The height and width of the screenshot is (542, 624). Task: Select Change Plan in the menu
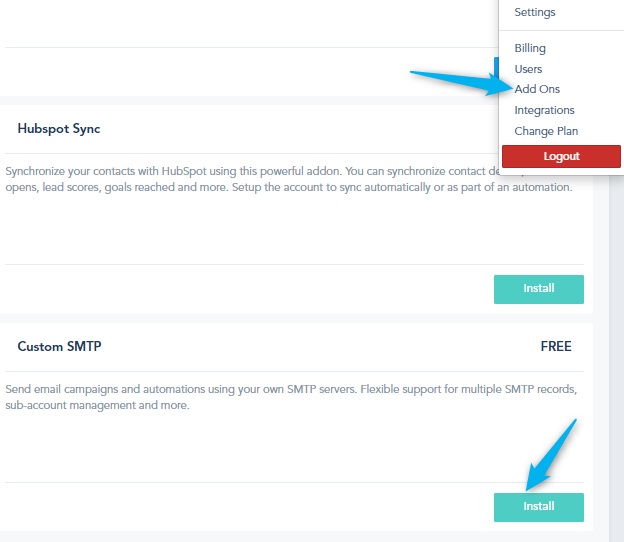coord(546,131)
